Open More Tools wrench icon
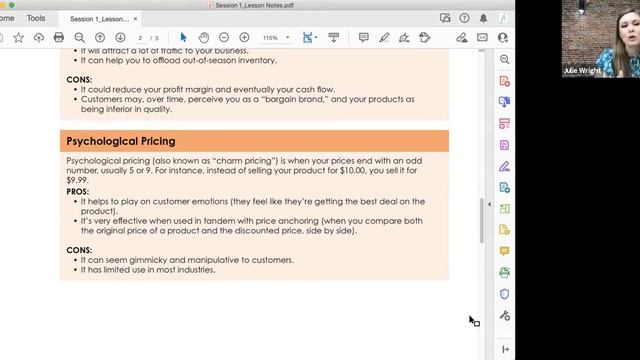Screen dimensions: 640x360 click(x=504, y=316)
